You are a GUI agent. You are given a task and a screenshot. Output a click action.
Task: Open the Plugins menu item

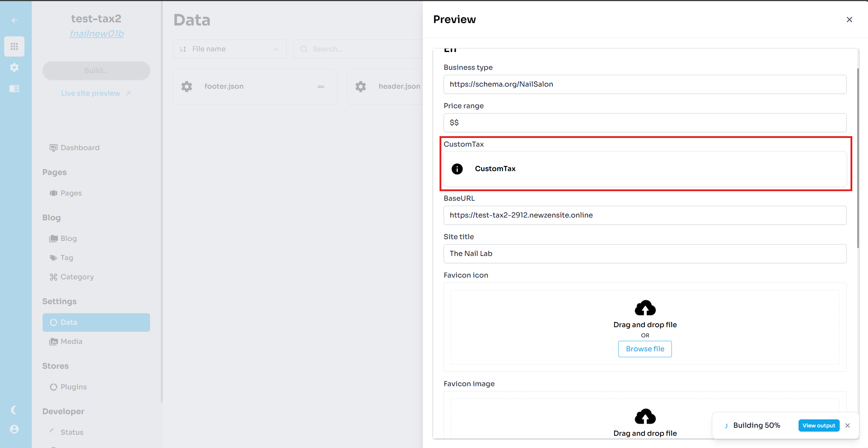(x=73, y=387)
